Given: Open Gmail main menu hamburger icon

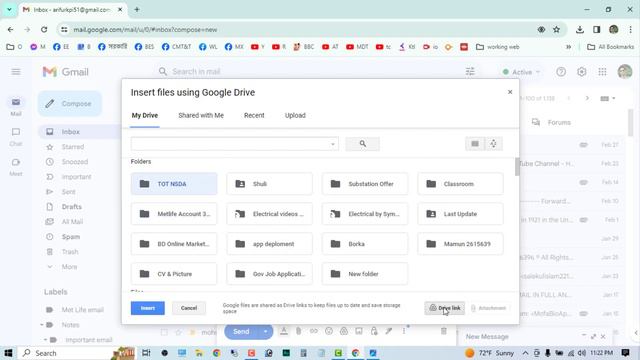Looking at the screenshot, I should (16, 72).
